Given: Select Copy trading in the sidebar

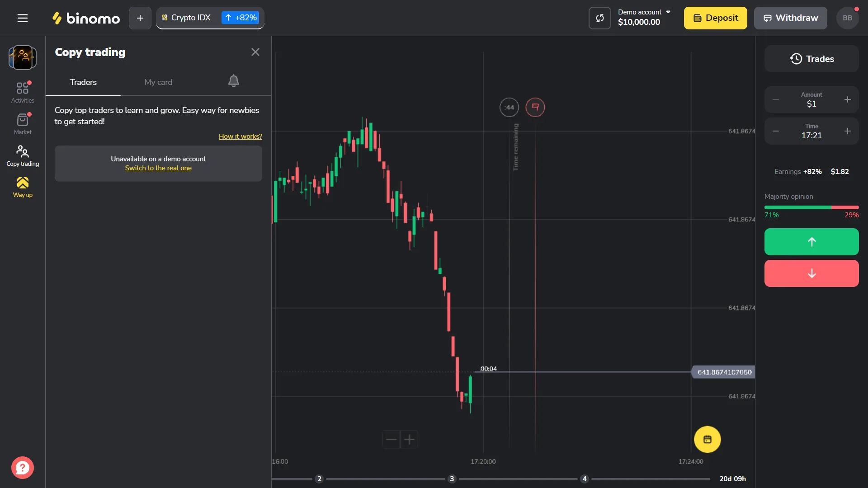Looking at the screenshot, I should 23,155.
